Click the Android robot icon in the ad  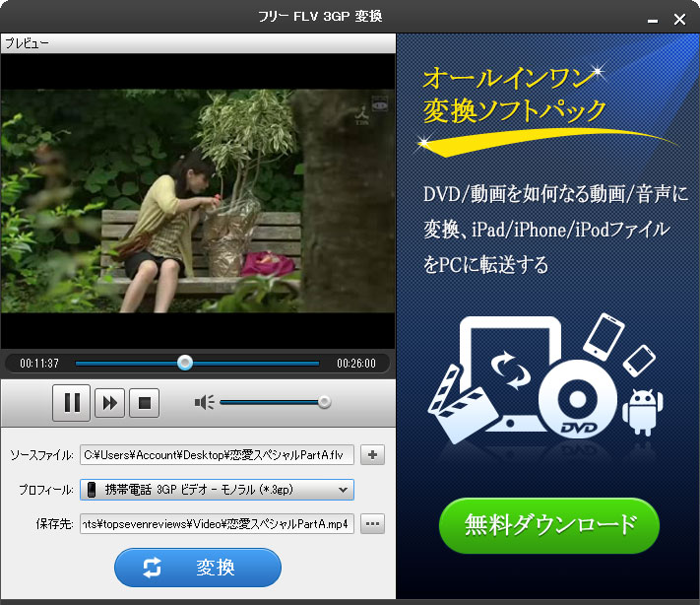(641, 411)
